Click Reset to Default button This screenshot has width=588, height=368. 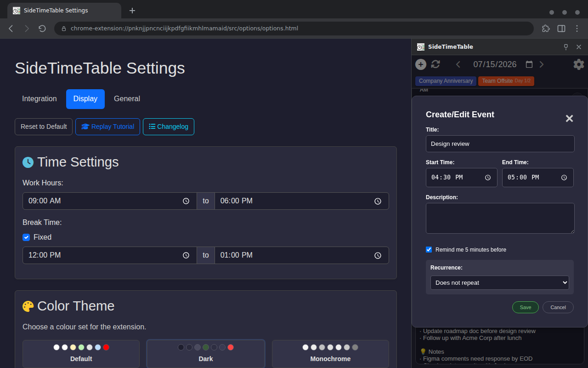[x=44, y=127]
